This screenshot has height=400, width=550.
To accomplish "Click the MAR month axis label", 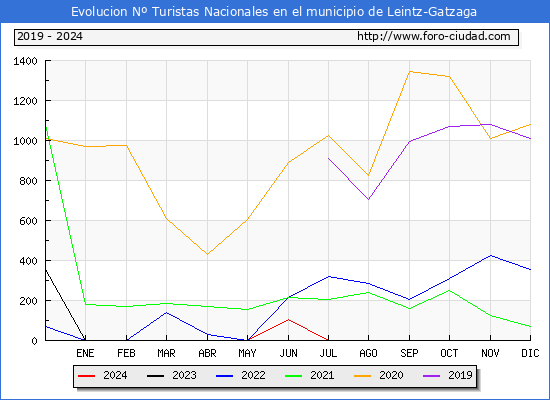I will (166, 353).
